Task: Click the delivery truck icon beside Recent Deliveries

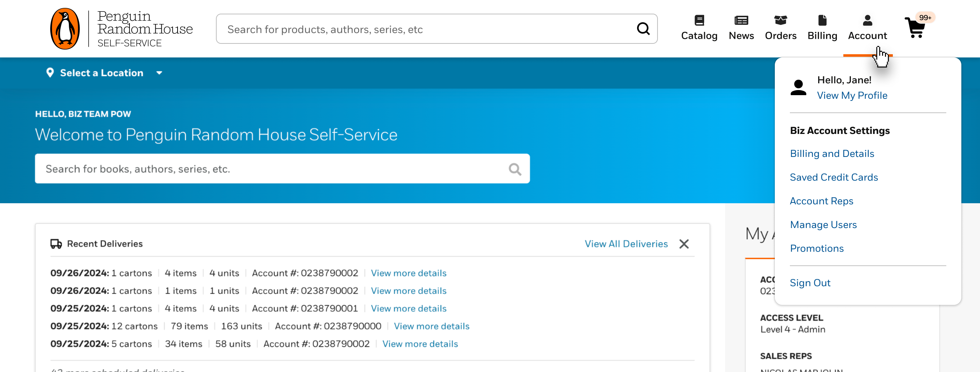Action: point(56,244)
